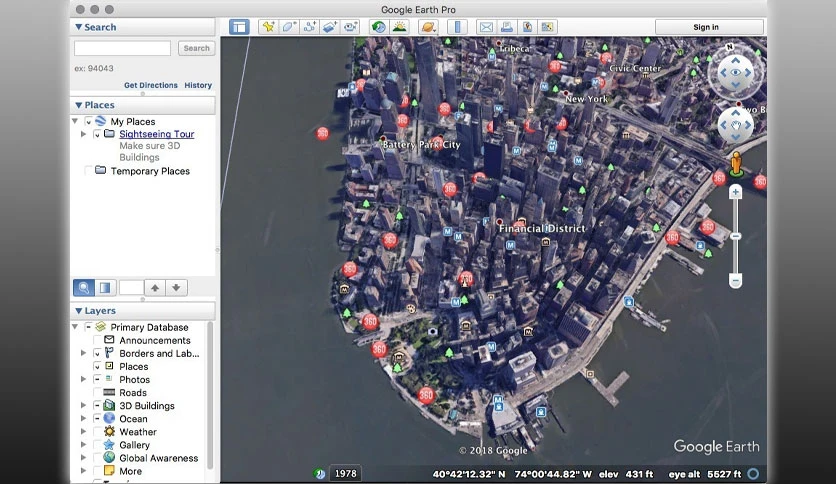Select the Add Placemark tool
836x484 pixels.
coord(268,27)
